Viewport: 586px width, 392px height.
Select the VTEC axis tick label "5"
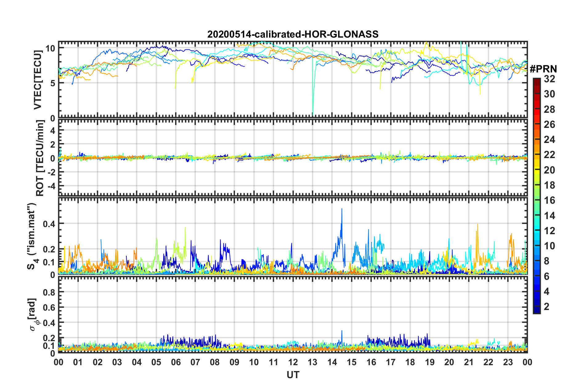coord(53,83)
